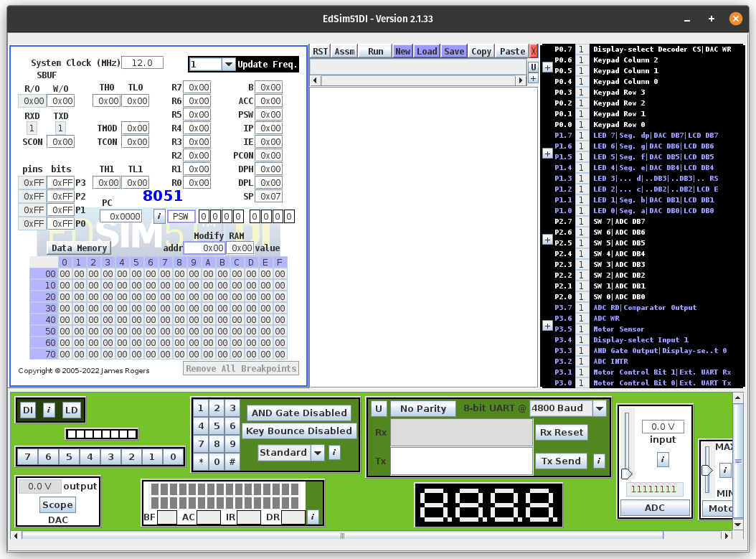Screen dimensions: 756x559
Task: Open the LCD module info icon
Action: [313, 517]
